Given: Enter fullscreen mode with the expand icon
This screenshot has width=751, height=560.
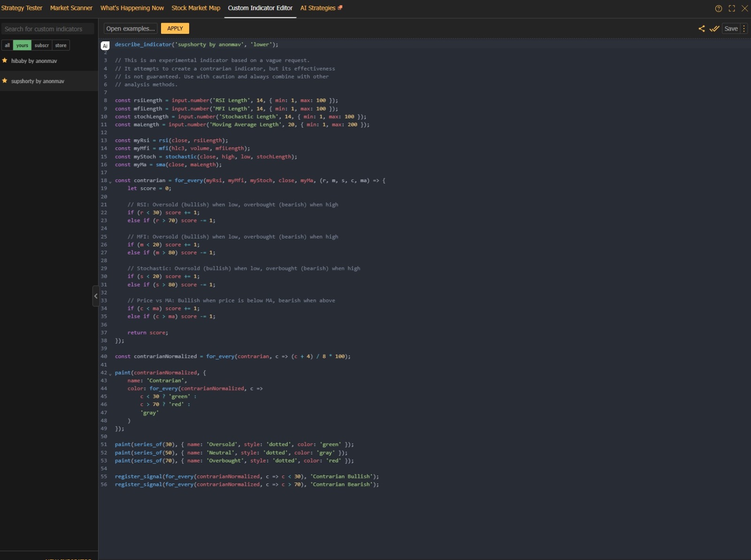Looking at the screenshot, I should pos(731,8).
